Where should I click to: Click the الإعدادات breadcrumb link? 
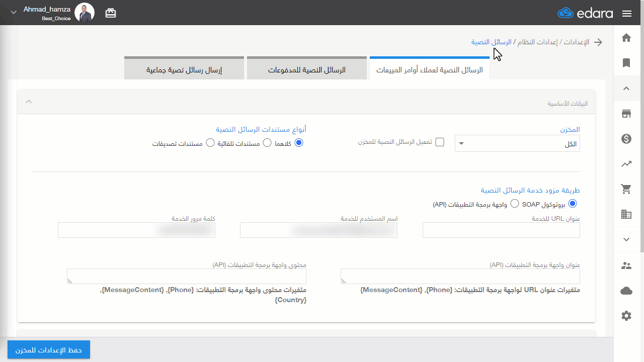click(577, 42)
